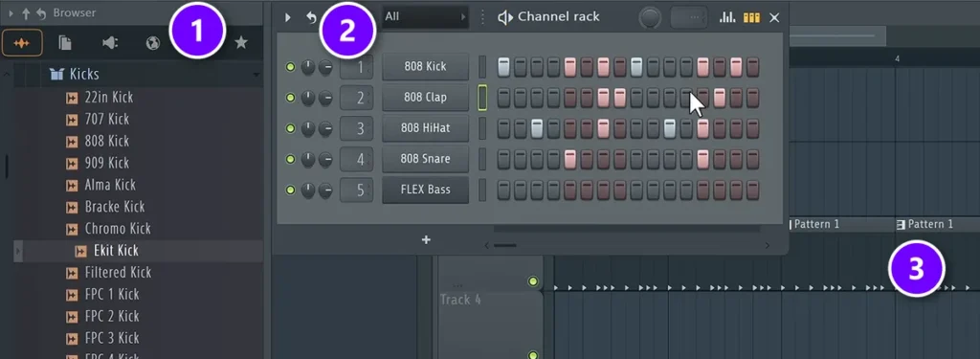
Task: Expand the Browser header triangle
Action: tap(11, 12)
